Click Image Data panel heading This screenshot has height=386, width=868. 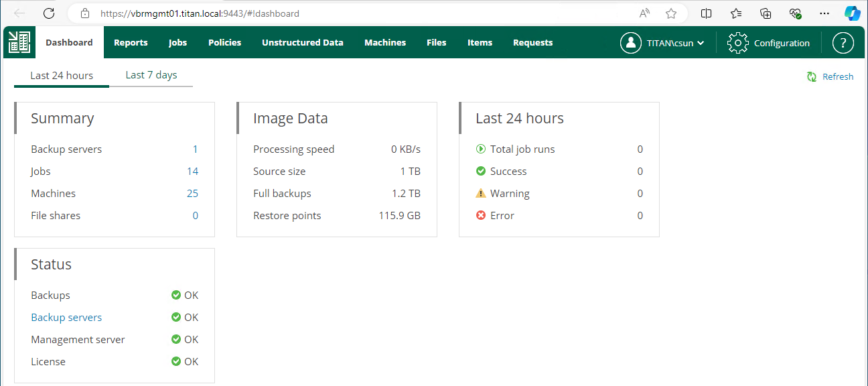click(x=291, y=119)
